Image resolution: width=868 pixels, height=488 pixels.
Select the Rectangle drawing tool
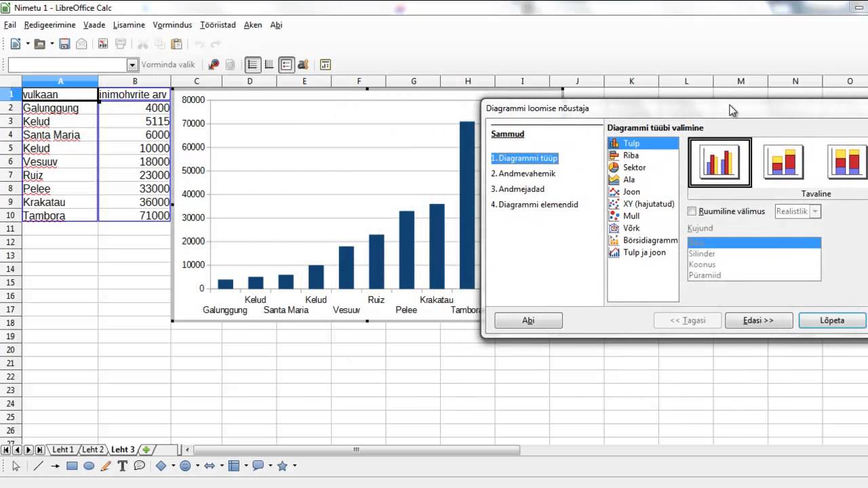(72, 466)
